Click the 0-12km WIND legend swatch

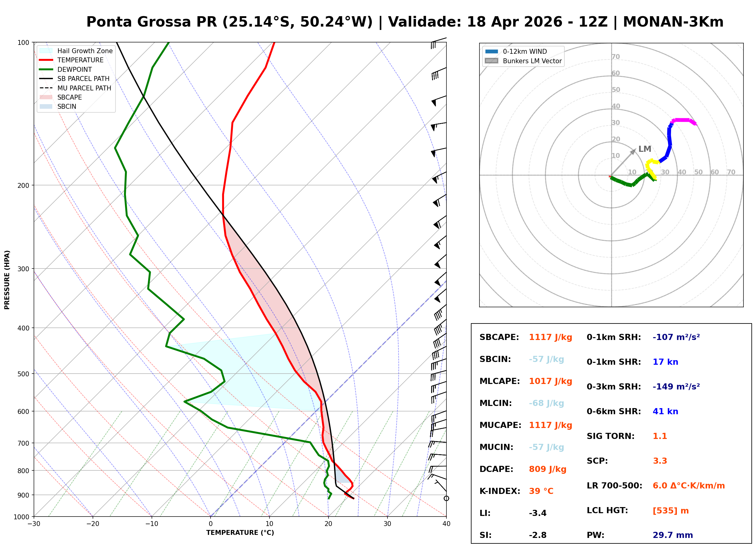[491, 51]
